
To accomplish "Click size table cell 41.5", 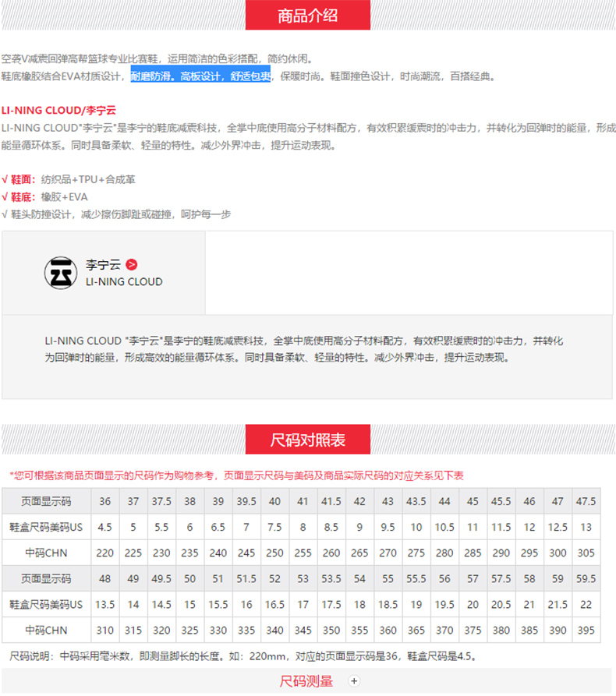I will click(x=331, y=501).
